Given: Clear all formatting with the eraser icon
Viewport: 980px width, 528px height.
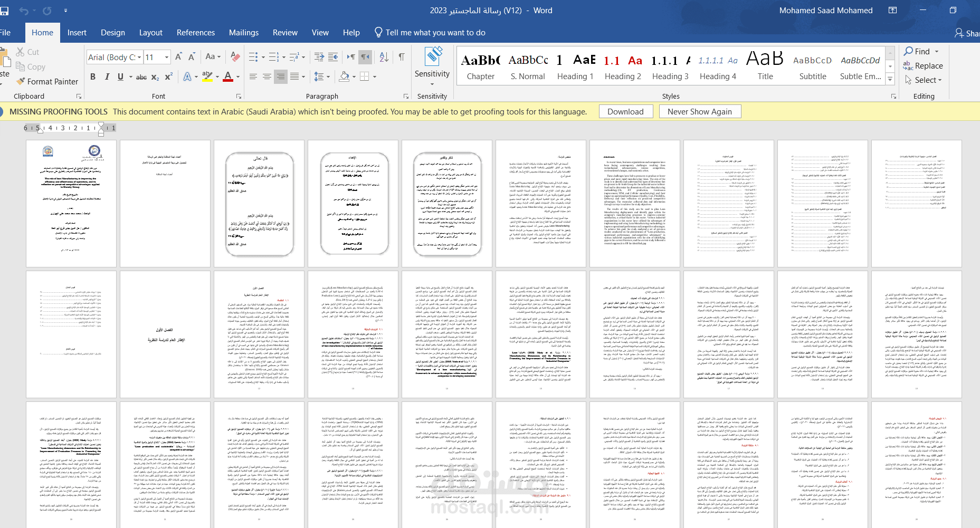Looking at the screenshot, I should [235, 57].
